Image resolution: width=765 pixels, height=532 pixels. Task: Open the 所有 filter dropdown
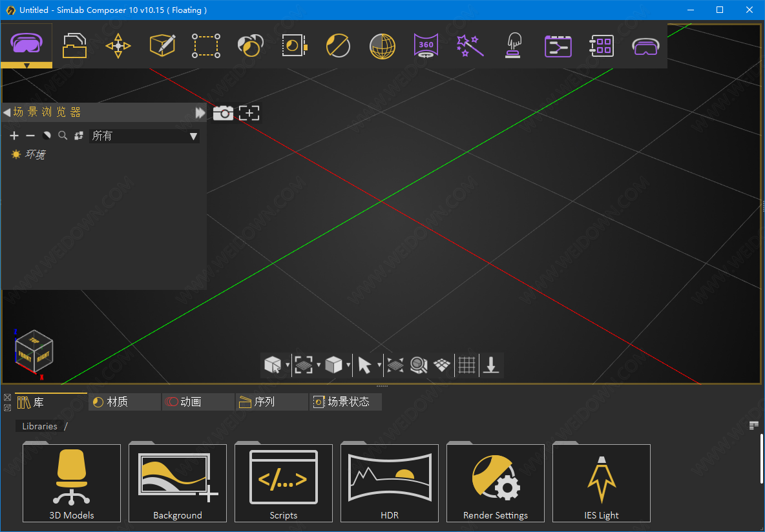click(x=145, y=136)
